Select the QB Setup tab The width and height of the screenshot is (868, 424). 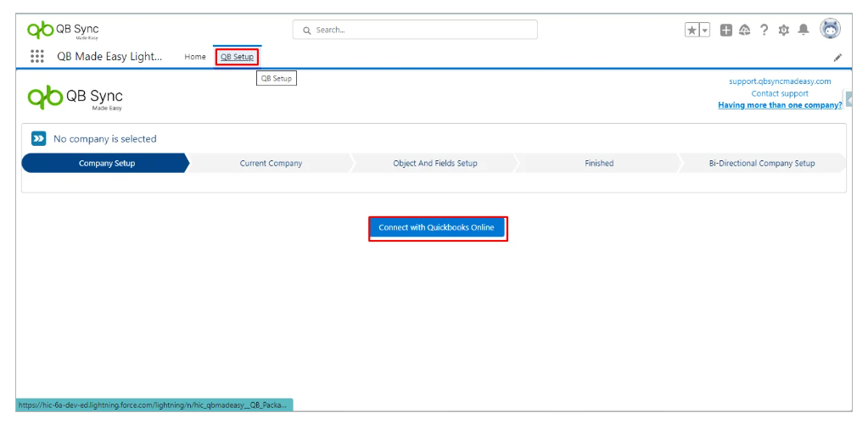tap(237, 57)
